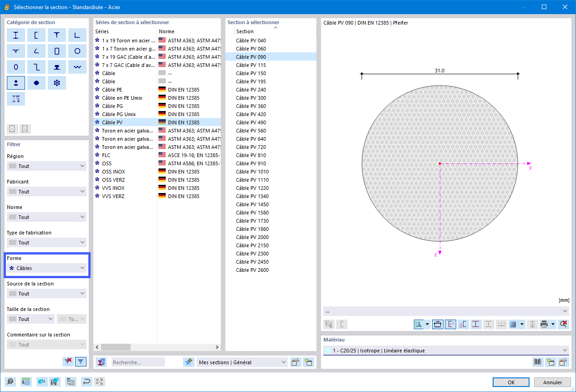Open the grid display options dropdown arrow
The image size is (576, 392).
pyautogui.click(x=522, y=324)
